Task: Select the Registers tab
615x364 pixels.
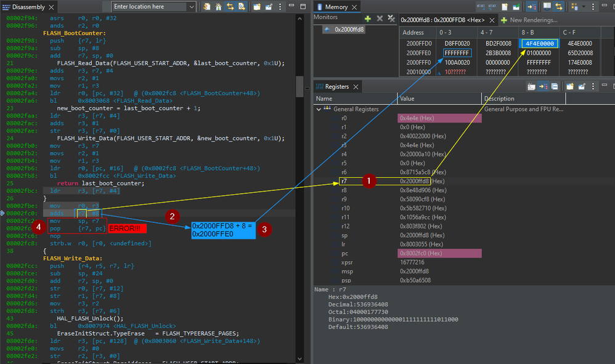Action: coord(336,86)
